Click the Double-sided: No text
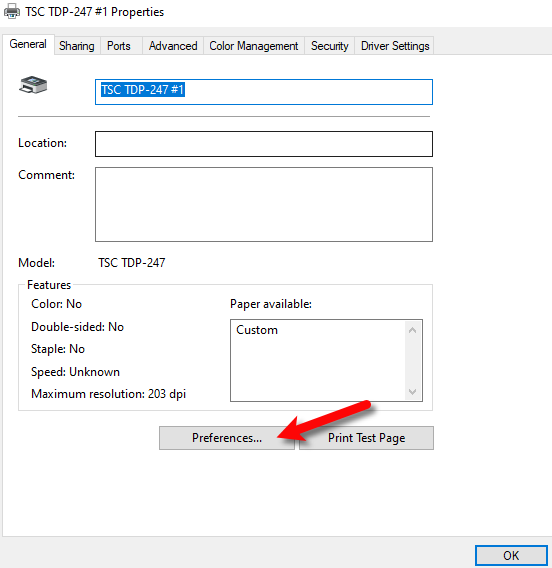 (78, 327)
